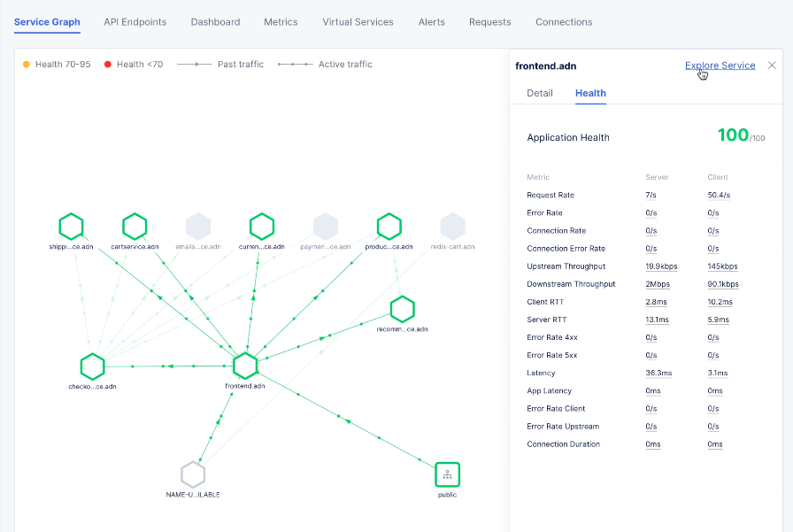Click the redis-cart.adn greyed node
This screenshot has width=793, height=532.
point(453,225)
